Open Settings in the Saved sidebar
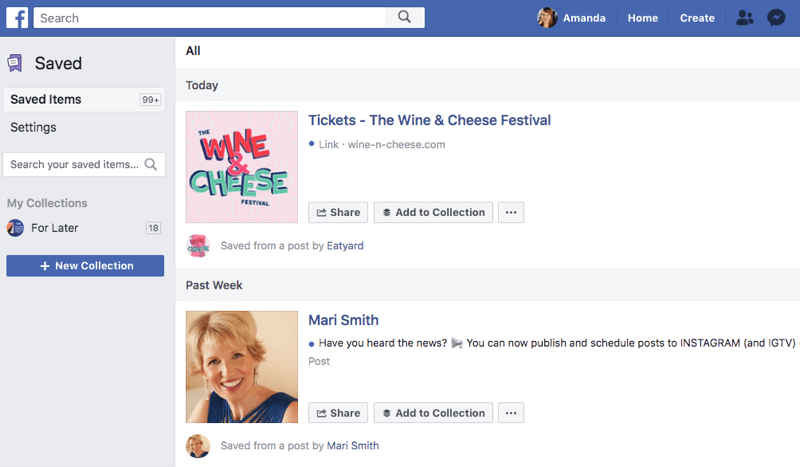This screenshot has height=467, width=800. pyautogui.click(x=33, y=127)
